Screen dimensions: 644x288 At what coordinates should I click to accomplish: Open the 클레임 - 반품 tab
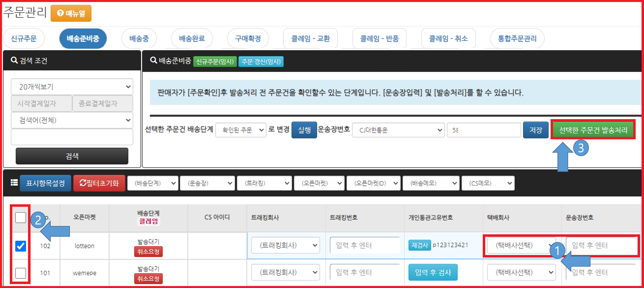pos(379,39)
